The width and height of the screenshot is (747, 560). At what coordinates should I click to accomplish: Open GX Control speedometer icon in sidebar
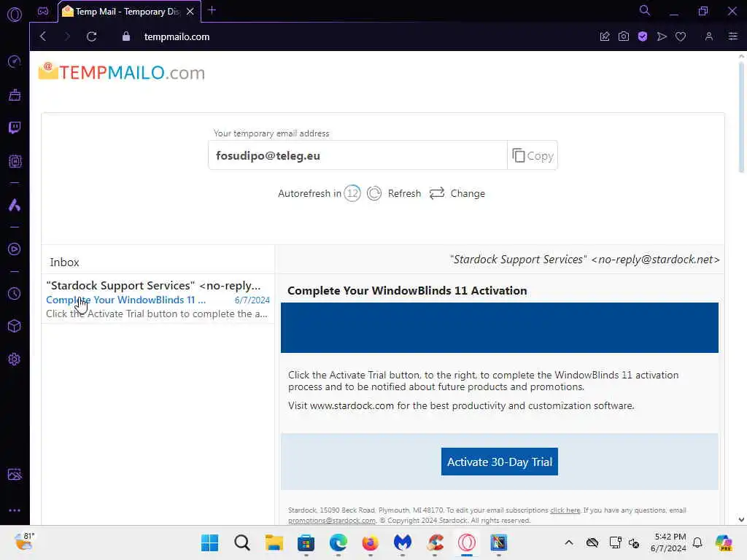coord(15,62)
